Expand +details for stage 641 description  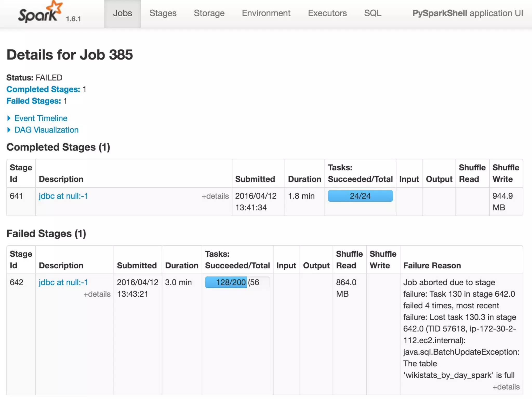coord(215,196)
